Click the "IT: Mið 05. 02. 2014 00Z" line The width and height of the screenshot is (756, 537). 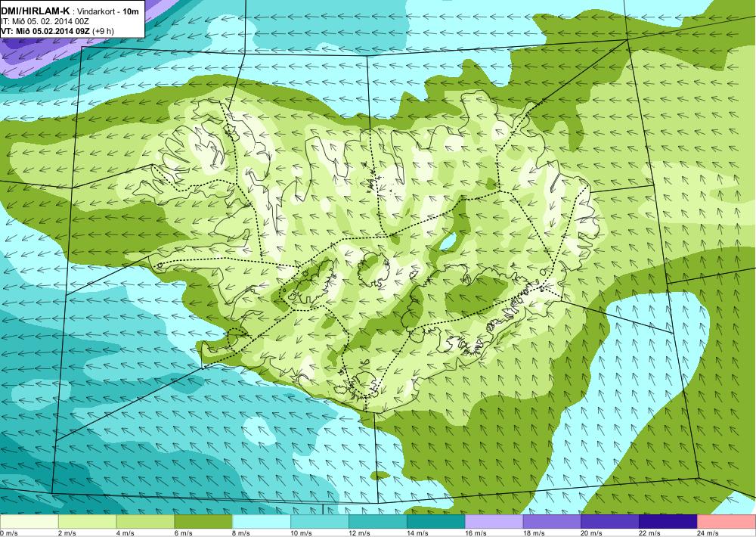(x=45, y=21)
